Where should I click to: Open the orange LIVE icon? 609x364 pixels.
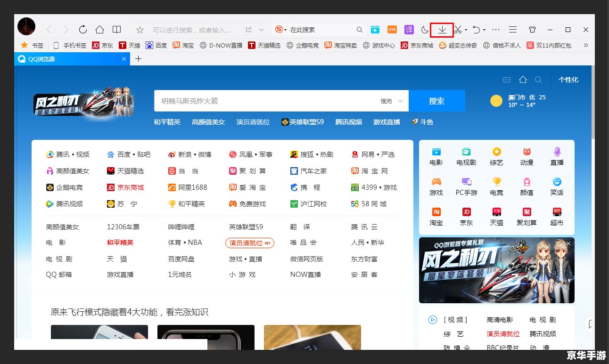pos(392,30)
